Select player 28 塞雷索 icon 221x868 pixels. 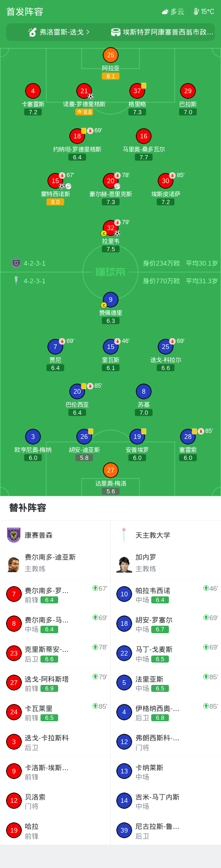[x=188, y=437]
